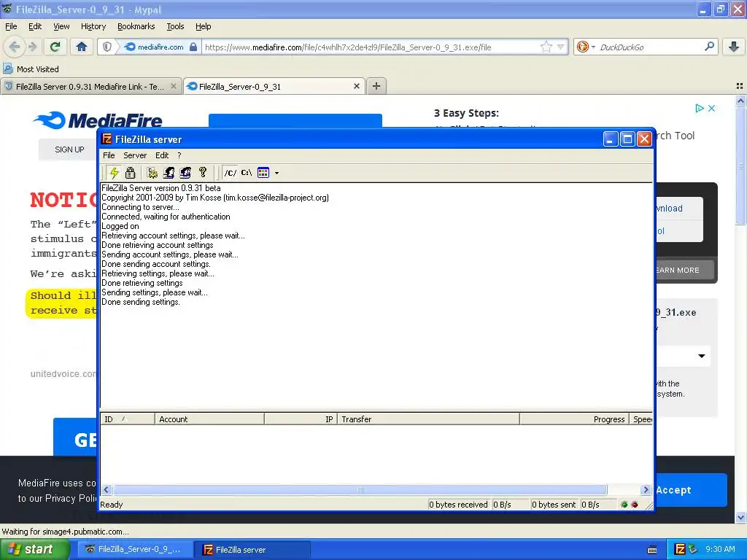The width and height of the screenshot is (747, 560).
Task: Sort connections by Account column header
Action: tap(209, 419)
